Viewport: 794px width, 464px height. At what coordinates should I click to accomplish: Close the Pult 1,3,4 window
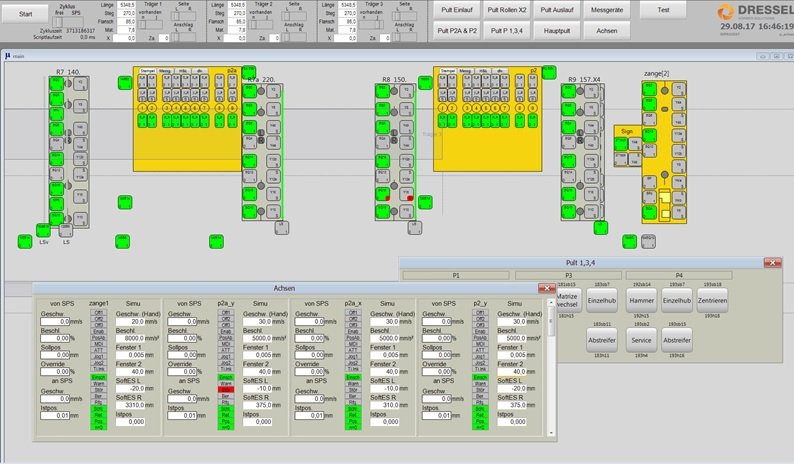pyautogui.click(x=772, y=262)
